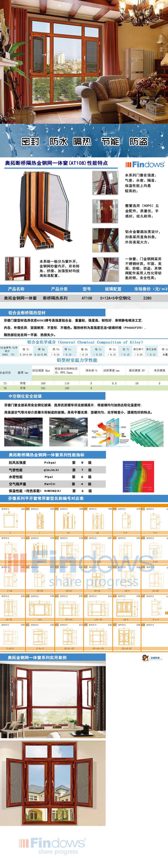Open the HOPO hardware handle thumbnail

tap(105, 211)
